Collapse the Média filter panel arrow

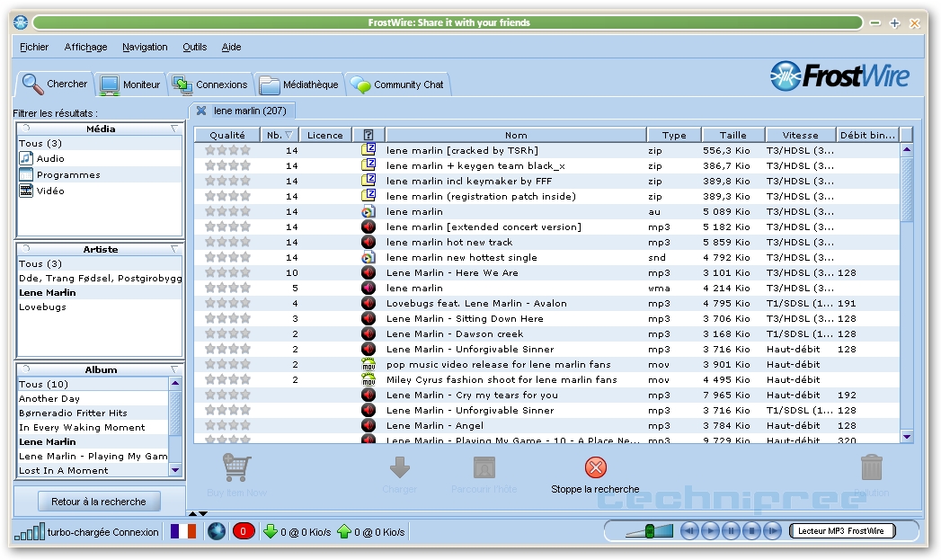point(174,129)
